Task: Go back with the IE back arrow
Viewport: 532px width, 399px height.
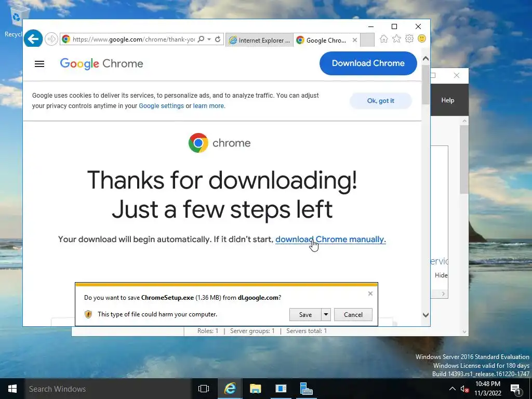Action: [33, 39]
